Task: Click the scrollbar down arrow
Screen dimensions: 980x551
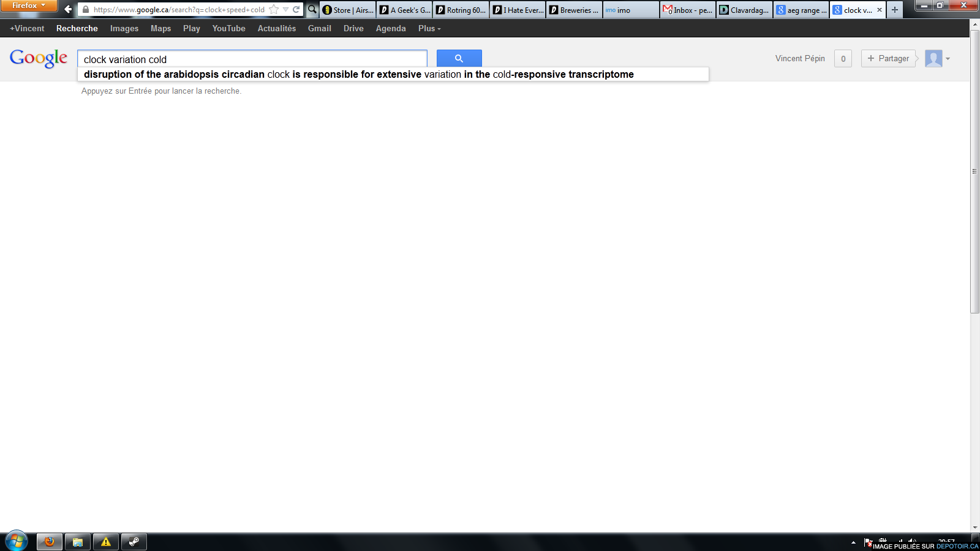Action: click(x=975, y=527)
